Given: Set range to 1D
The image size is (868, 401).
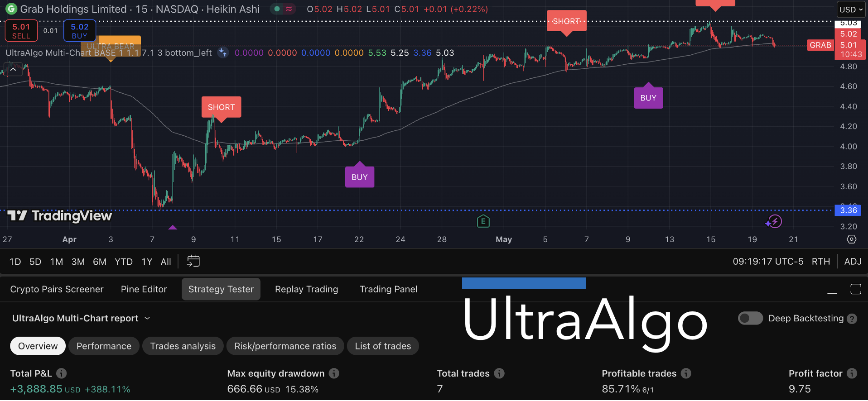Looking at the screenshot, I should 15,262.
